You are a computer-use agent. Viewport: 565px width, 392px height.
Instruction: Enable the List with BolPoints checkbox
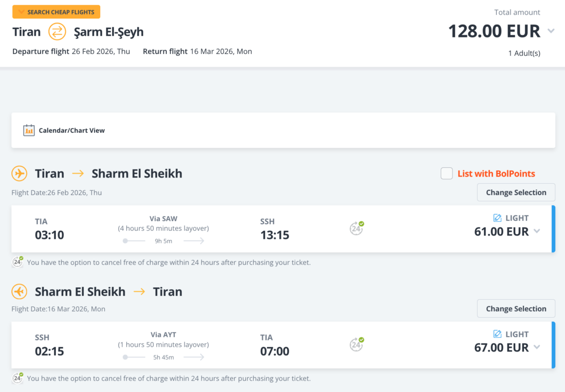447,173
